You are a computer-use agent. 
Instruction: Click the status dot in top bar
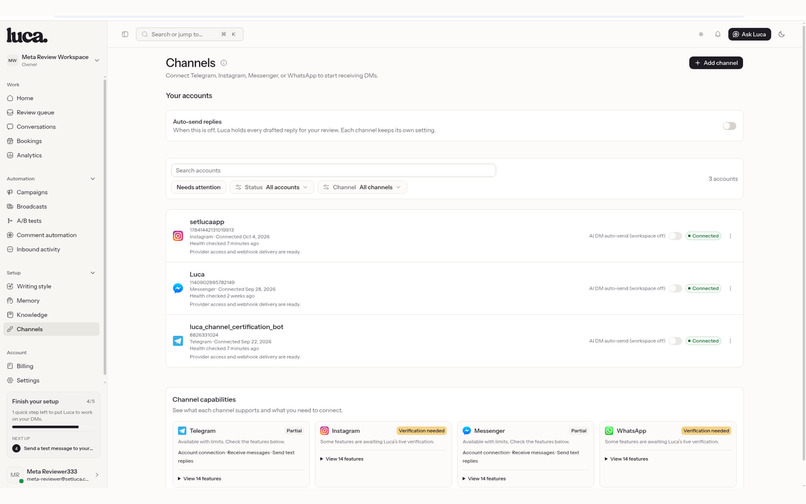click(701, 34)
